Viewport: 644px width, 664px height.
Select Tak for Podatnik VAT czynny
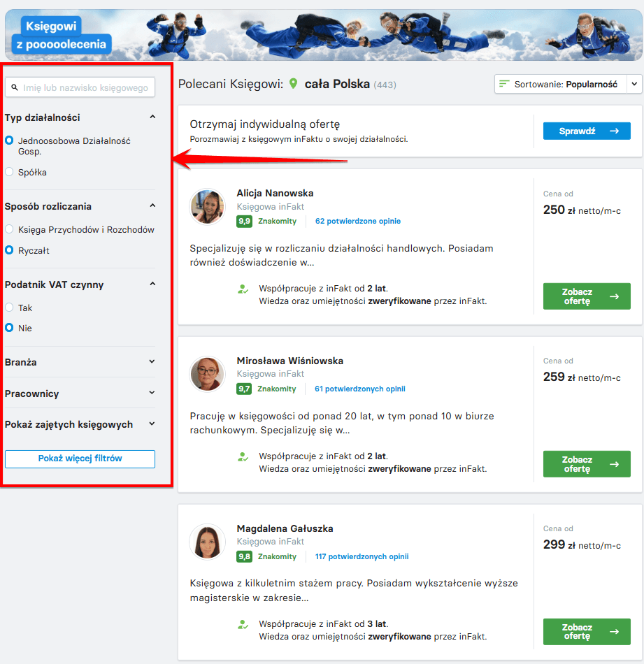[9, 308]
